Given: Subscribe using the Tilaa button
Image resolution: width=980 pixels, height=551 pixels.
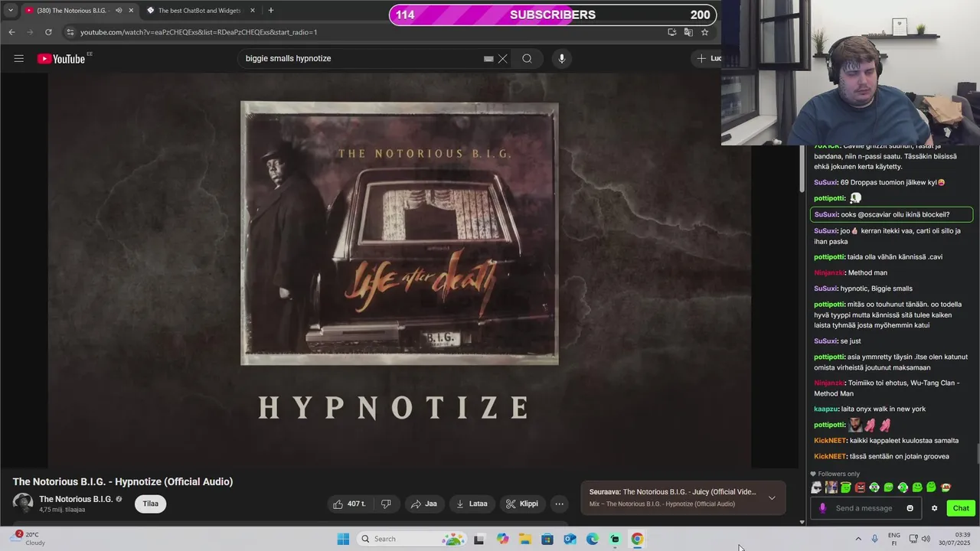Looking at the screenshot, I should (151, 504).
